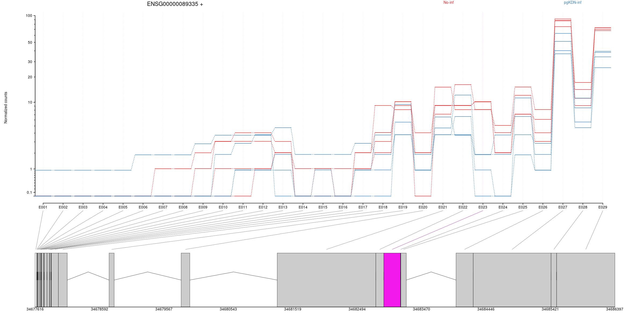Click the E018 exon label
The height and width of the screenshot is (322, 644).
coord(383,207)
